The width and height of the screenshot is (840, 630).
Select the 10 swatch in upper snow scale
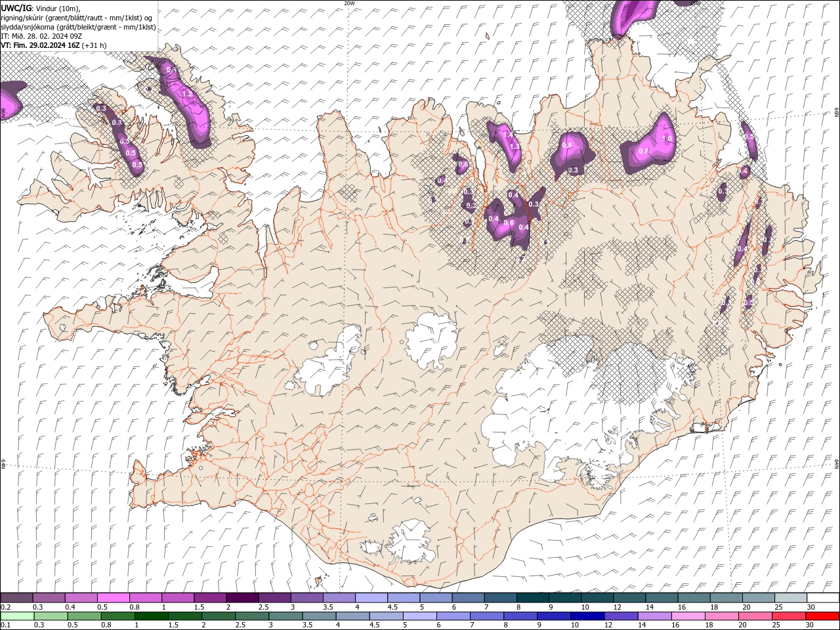click(597, 598)
